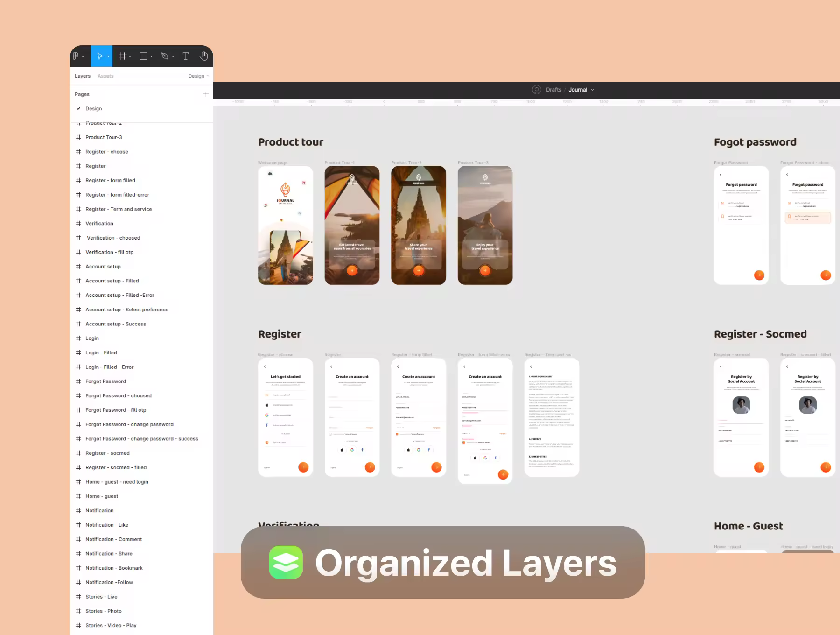The image size is (840, 635).
Task: Click the Product Tour-3 frame on canvas
Action: (x=485, y=225)
